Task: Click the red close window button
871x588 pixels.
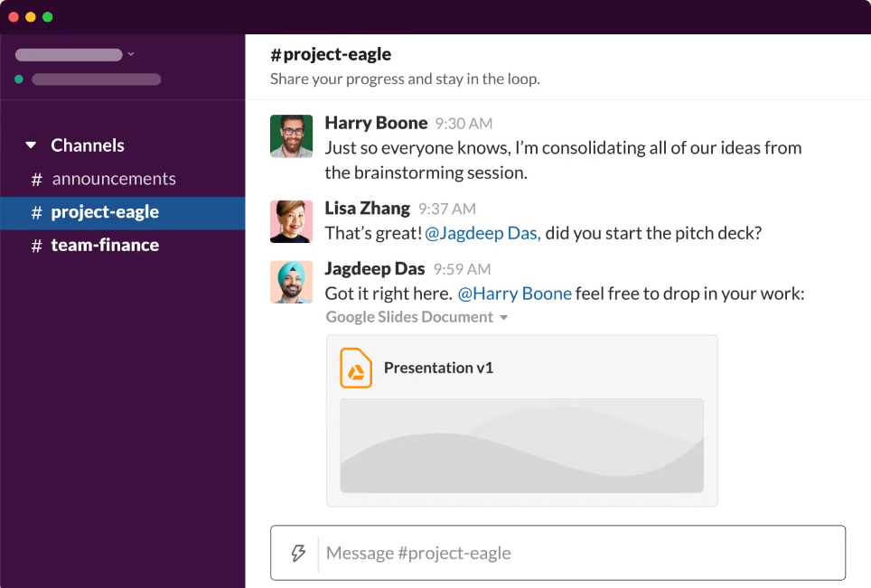Action: point(14,17)
